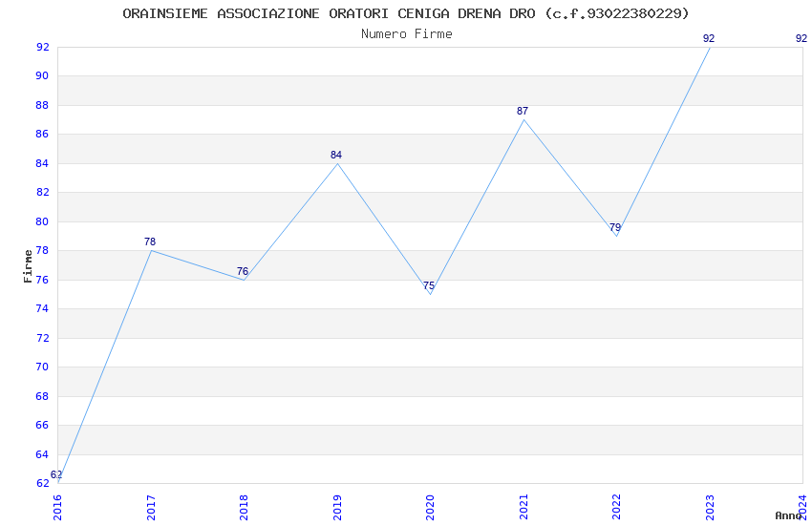Click y-axis tick value 70
The height and width of the screenshot is (525, 812).
42,367
